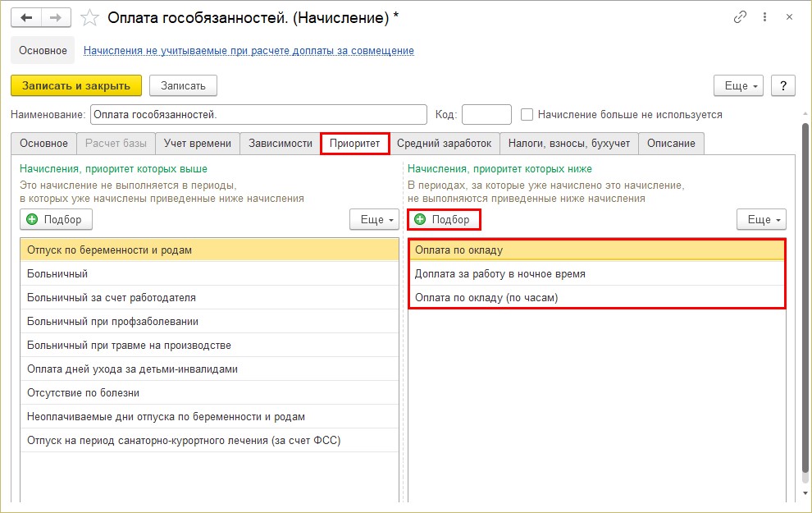
Task: Click green plus icon in left Подбор button
Action: point(32,219)
